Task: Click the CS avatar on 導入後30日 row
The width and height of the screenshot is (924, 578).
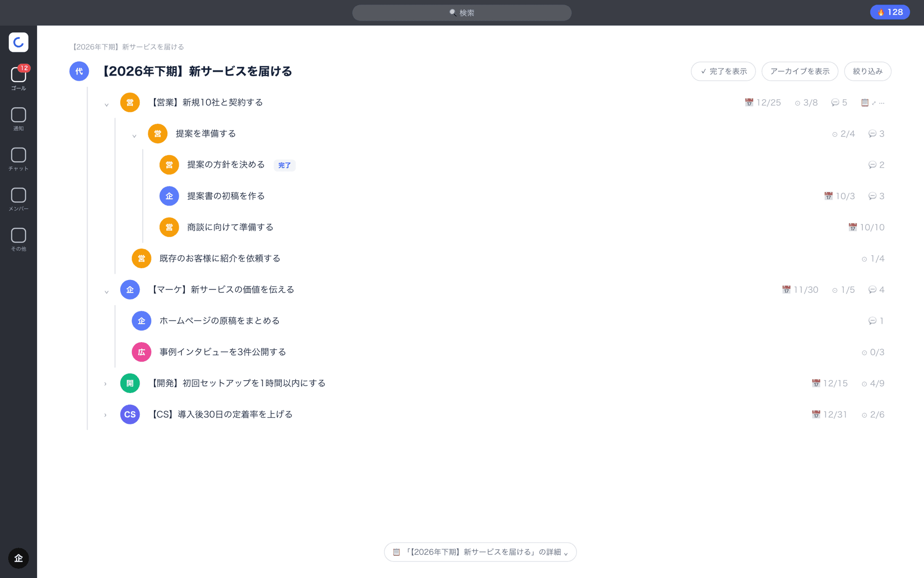Action: 130,414
